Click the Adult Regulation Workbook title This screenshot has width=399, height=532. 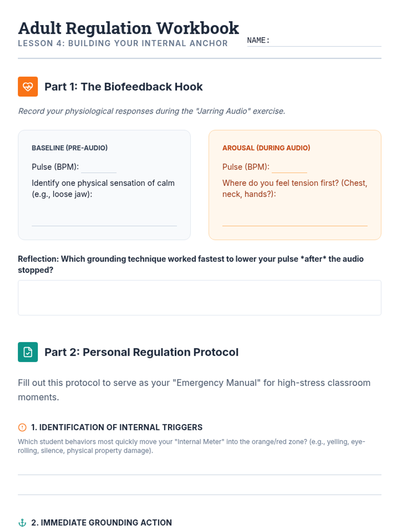pyautogui.click(x=128, y=28)
